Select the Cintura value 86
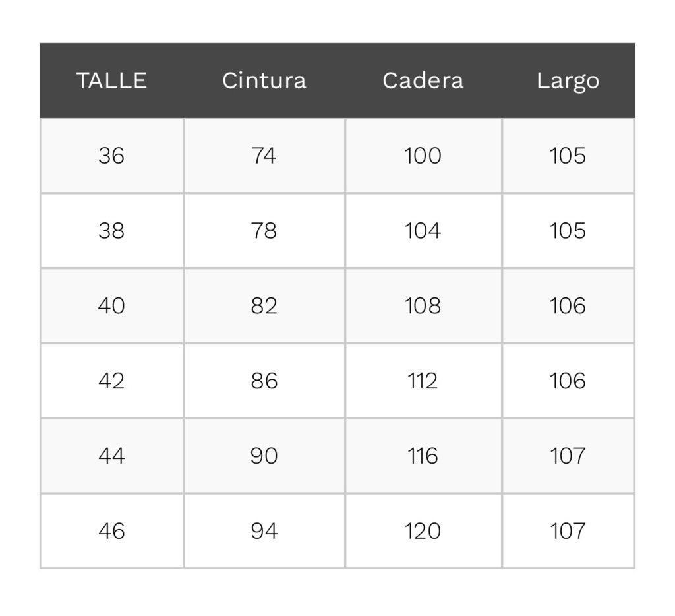 pos(264,381)
